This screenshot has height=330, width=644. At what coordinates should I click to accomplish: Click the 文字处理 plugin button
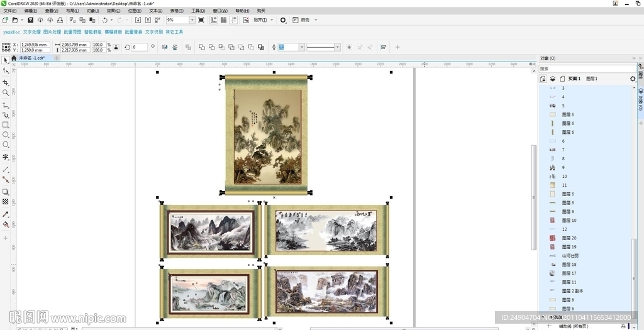point(31,32)
